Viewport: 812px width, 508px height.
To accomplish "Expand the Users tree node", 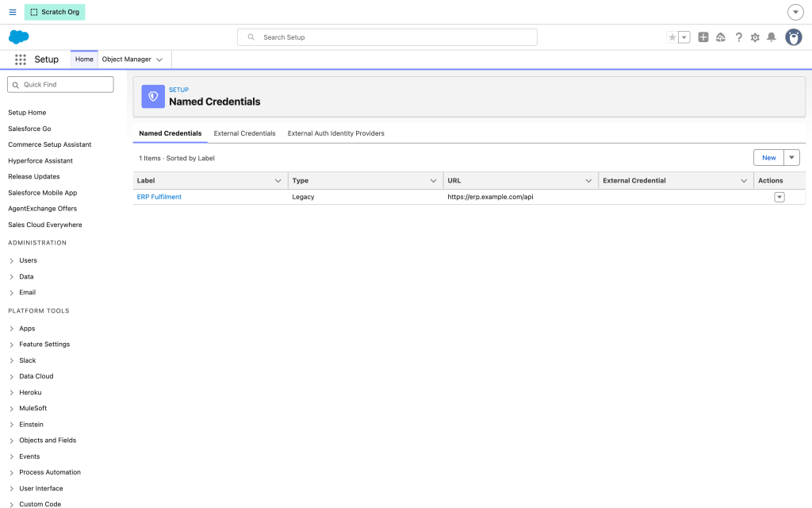I will tap(11, 260).
